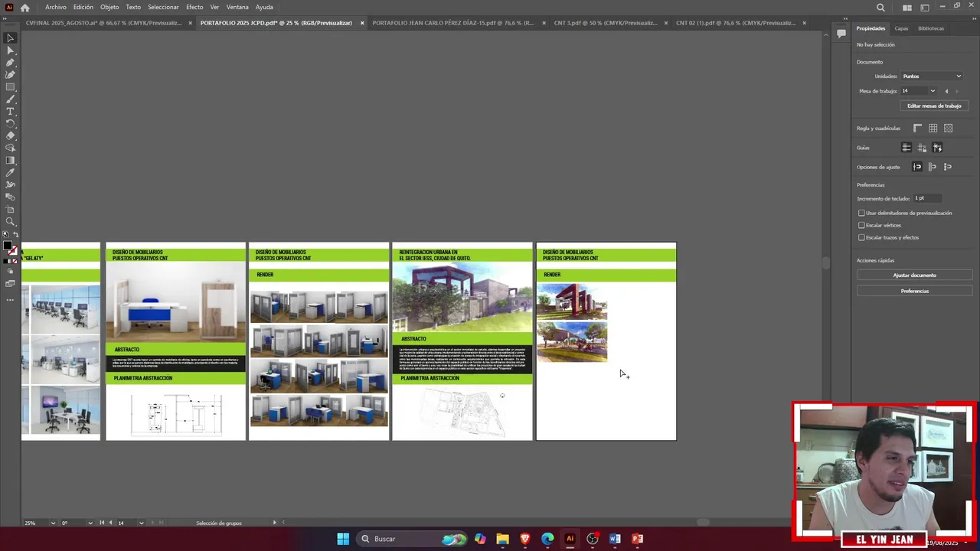Select the Direct Selection tool
The height and width of the screenshot is (551, 980).
coord(10,50)
